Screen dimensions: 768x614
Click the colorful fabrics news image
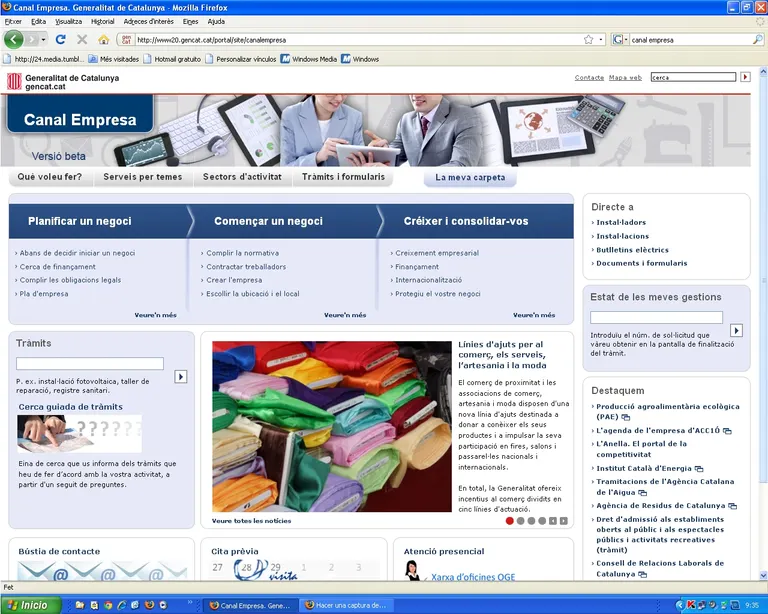pyautogui.click(x=332, y=426)
